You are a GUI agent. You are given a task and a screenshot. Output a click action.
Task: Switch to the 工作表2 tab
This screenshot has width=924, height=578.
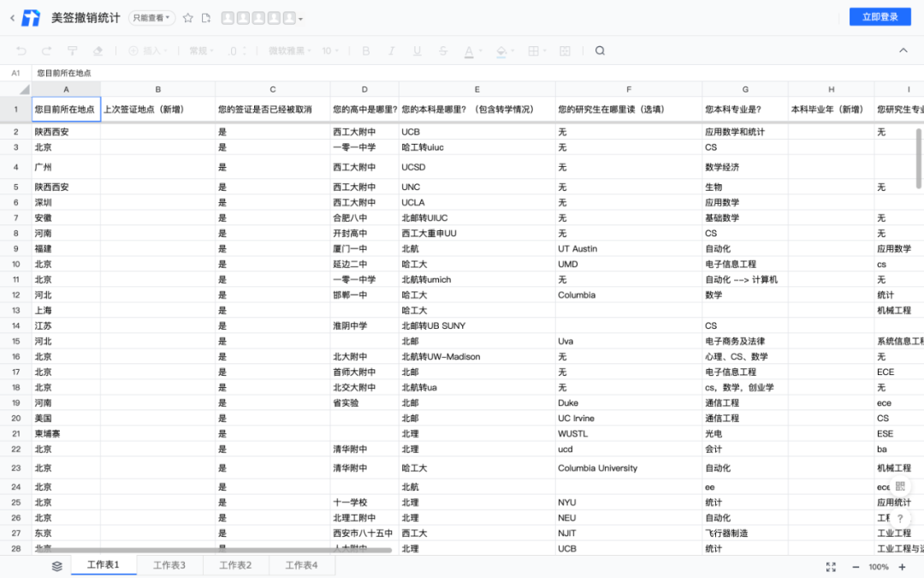tap(235, 565)
